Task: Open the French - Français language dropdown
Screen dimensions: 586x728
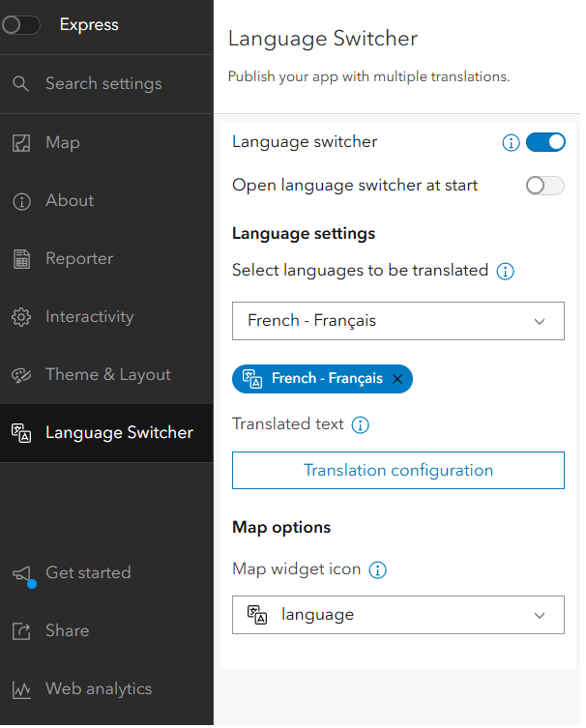Action: pyautogui.click(x=397, y=321)
